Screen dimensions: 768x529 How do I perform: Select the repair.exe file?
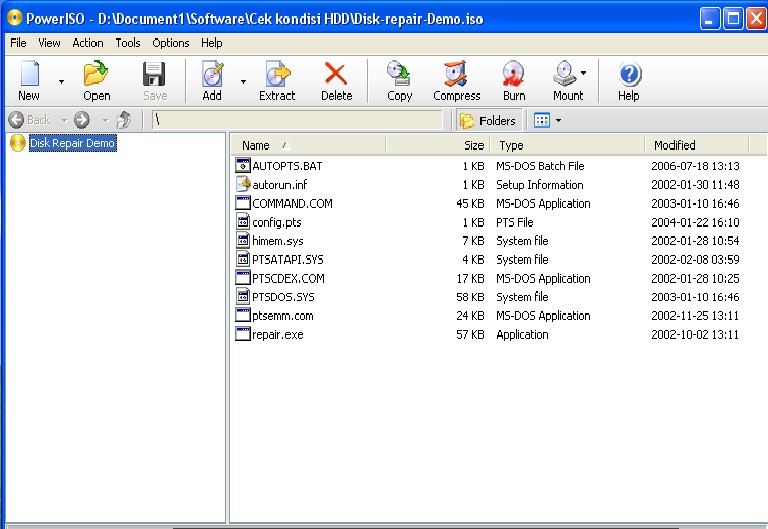tap(278, 335)
